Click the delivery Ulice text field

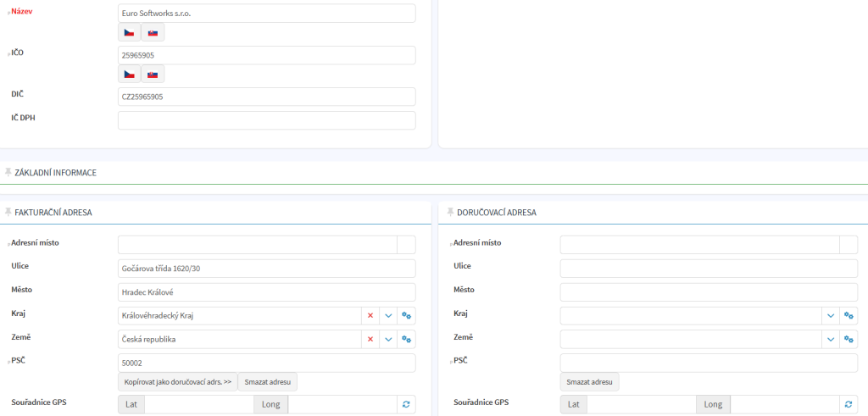(x=709, y=269)
